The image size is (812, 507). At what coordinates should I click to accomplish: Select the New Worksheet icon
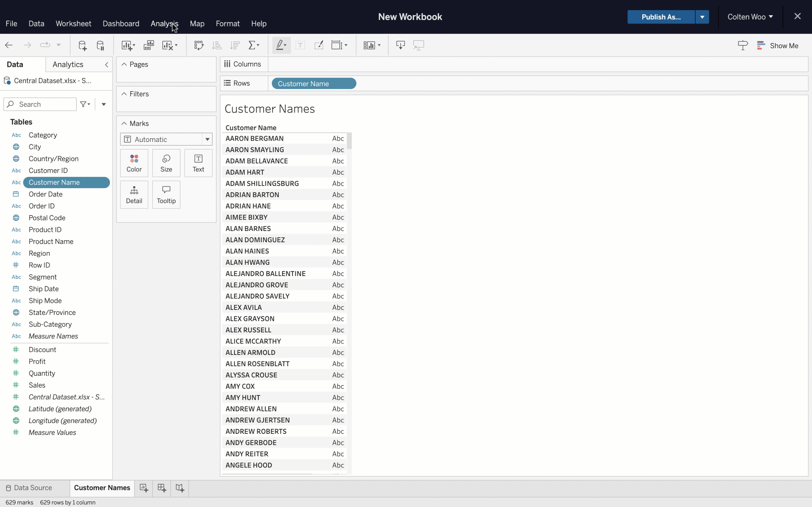pyautogui.click(x=127, y=45)
